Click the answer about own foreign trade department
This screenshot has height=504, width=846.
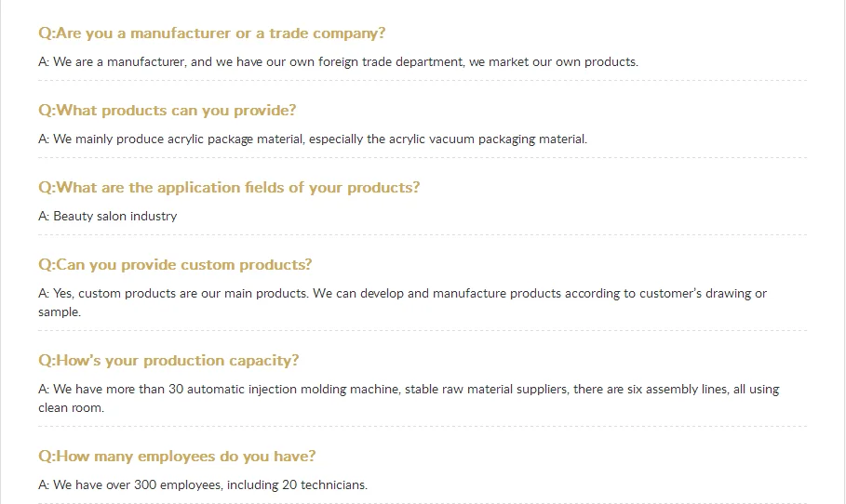[x=338, y=62]
